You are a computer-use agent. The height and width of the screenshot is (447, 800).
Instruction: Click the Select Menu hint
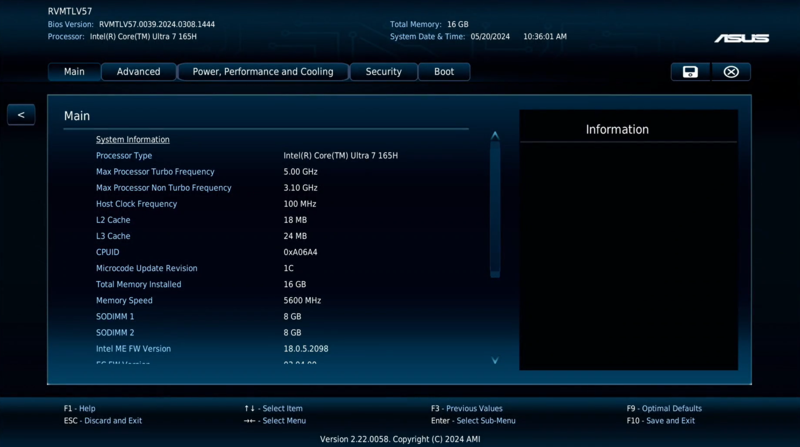coord(275,421)
